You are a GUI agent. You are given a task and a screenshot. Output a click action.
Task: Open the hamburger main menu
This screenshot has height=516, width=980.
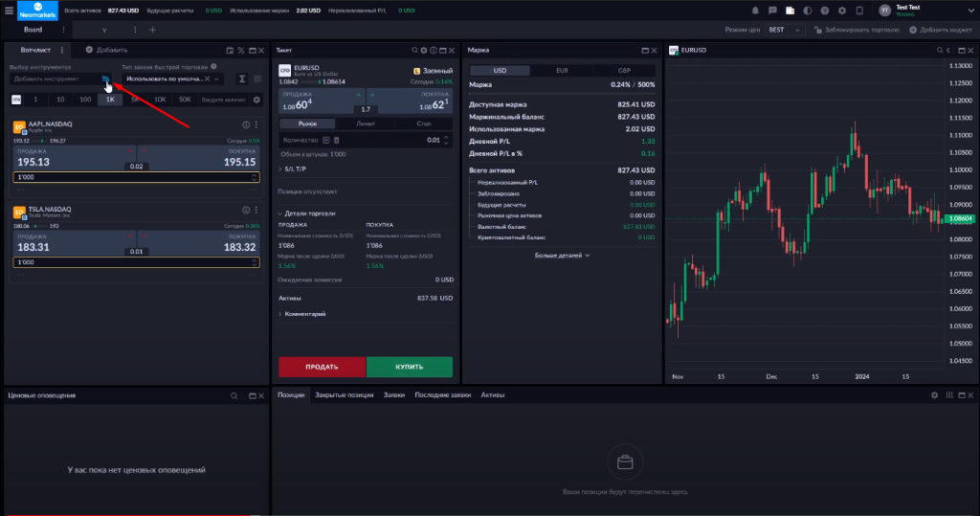(9, 10)
